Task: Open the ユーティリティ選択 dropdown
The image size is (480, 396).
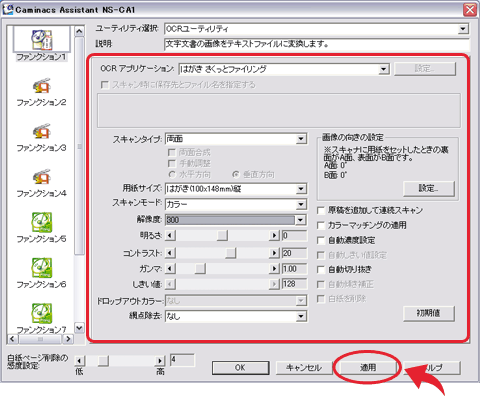Action: click(x=463, y=29)
